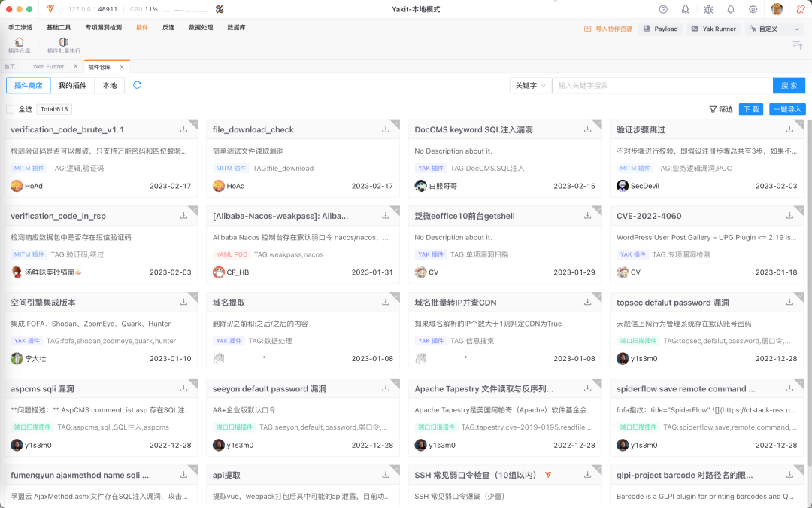The image size is (812, 508).
Task: Download aspcms sqli 漏洞 plugin
Action: (184, 388)
